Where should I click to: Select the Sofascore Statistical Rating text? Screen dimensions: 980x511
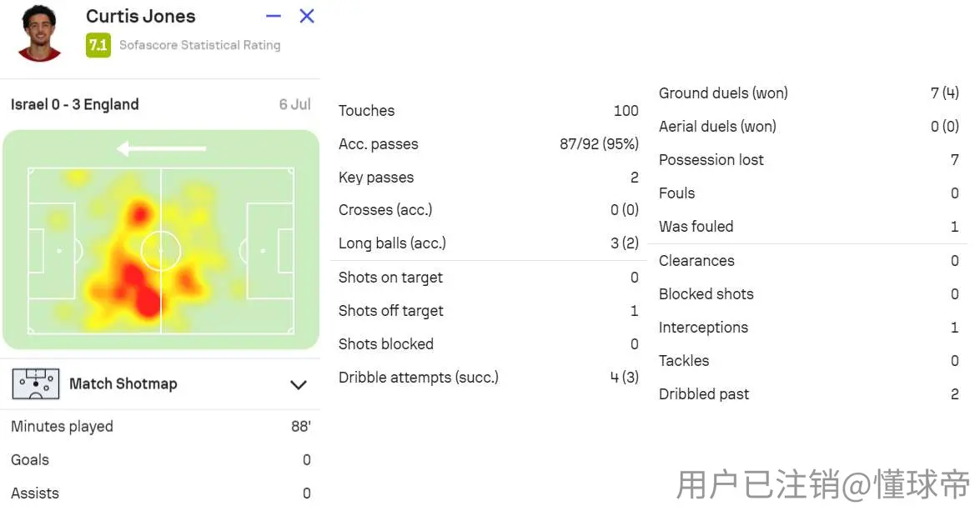point(200,45)
